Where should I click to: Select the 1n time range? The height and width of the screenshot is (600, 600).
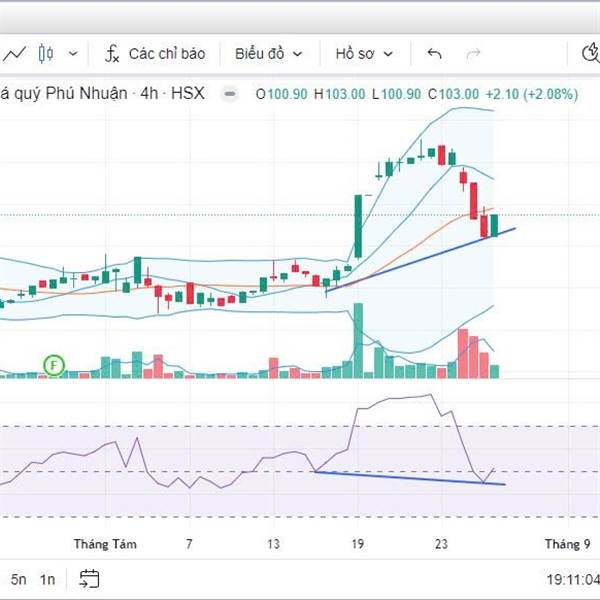47,579
